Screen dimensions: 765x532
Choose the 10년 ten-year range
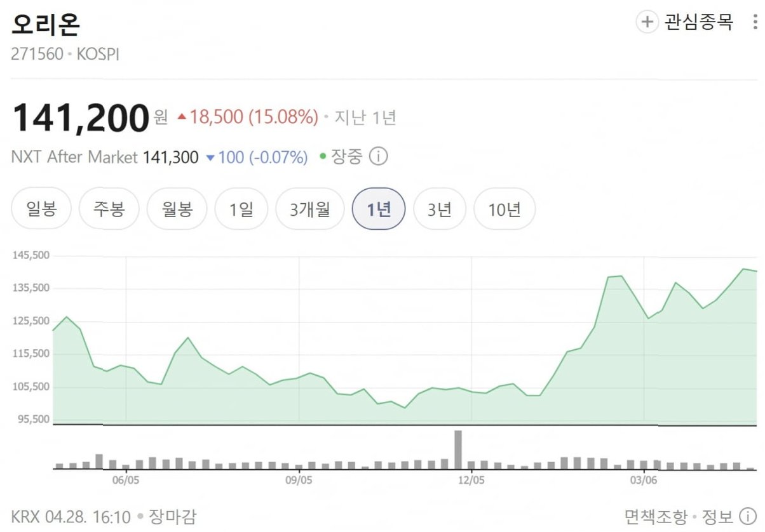[504, 209]
